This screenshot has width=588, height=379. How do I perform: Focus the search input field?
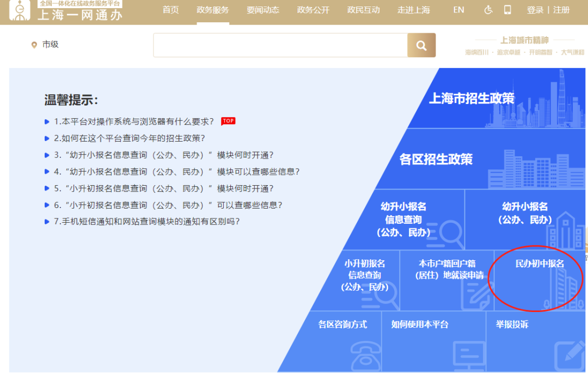[280, 45]
